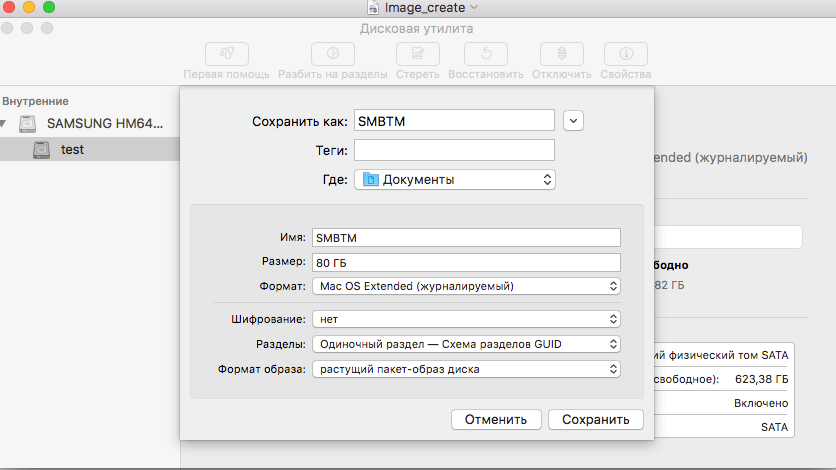Click the Теги tags input field
Viewport: 836px width, 470px height.
[454, 150]
